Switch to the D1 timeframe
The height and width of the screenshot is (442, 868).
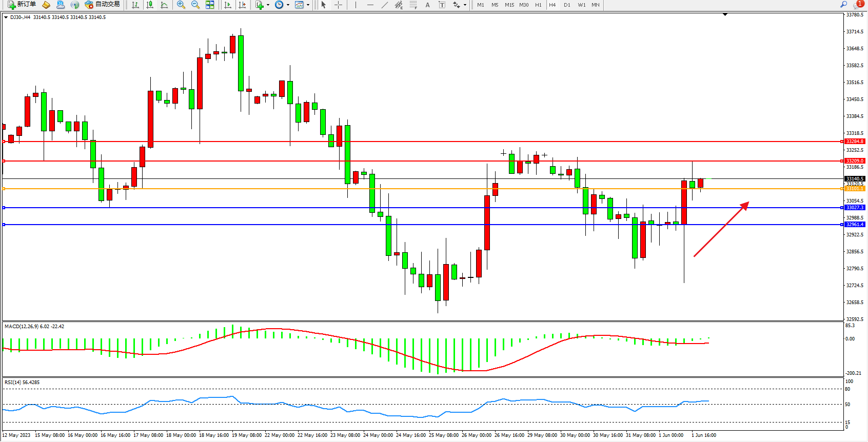pos(567,5)
